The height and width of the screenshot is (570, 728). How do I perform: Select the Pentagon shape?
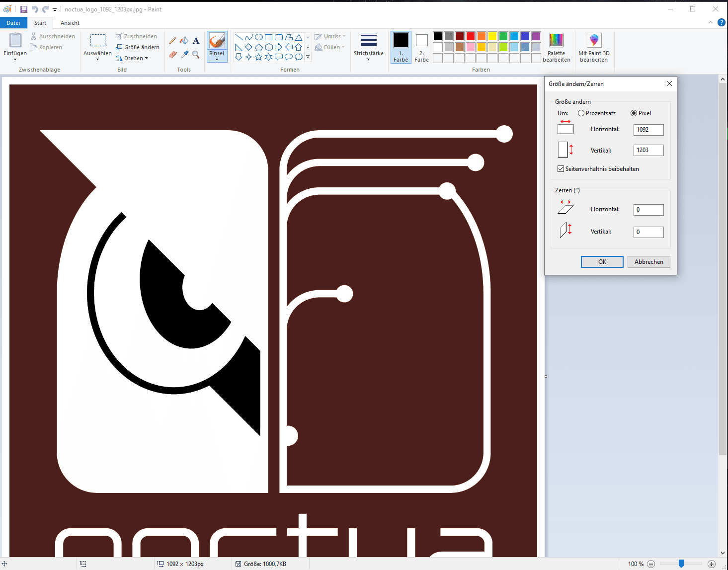[x=258, y=47]
